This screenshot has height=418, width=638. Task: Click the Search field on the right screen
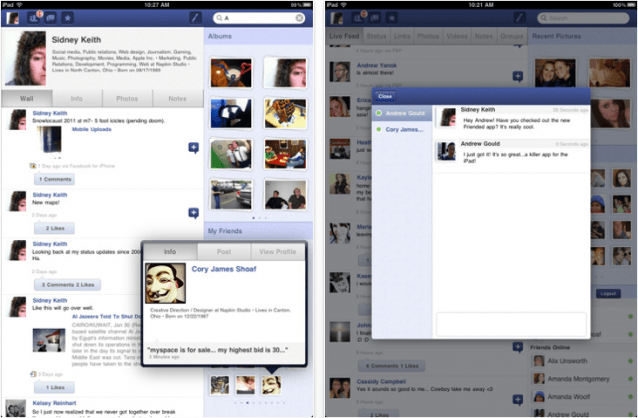click(x=583, y=18)
